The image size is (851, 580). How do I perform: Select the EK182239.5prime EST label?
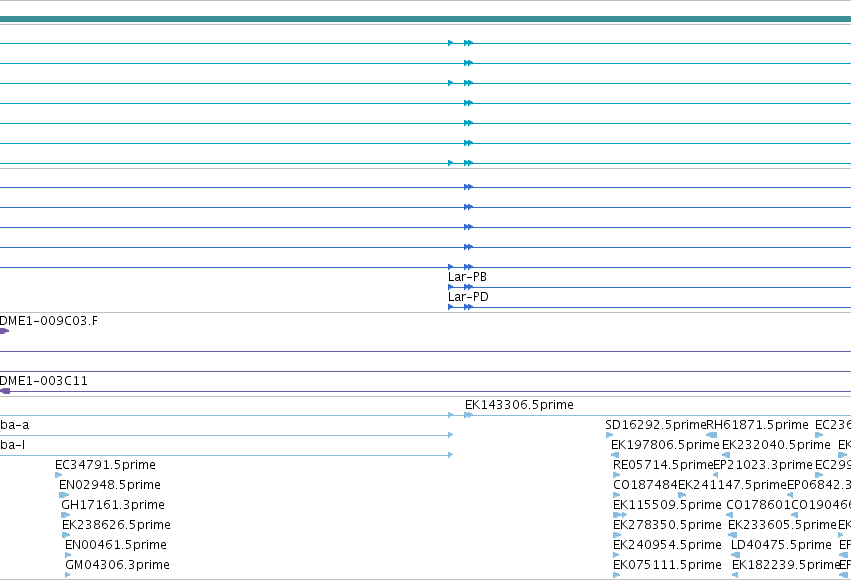pyautogui.click(x=786, y=565)
